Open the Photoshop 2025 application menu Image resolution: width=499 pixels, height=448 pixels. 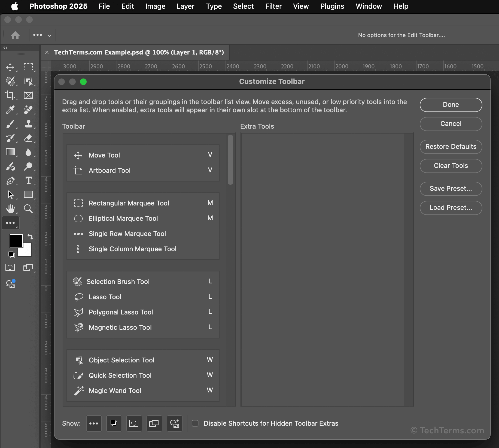click(58, 6)
